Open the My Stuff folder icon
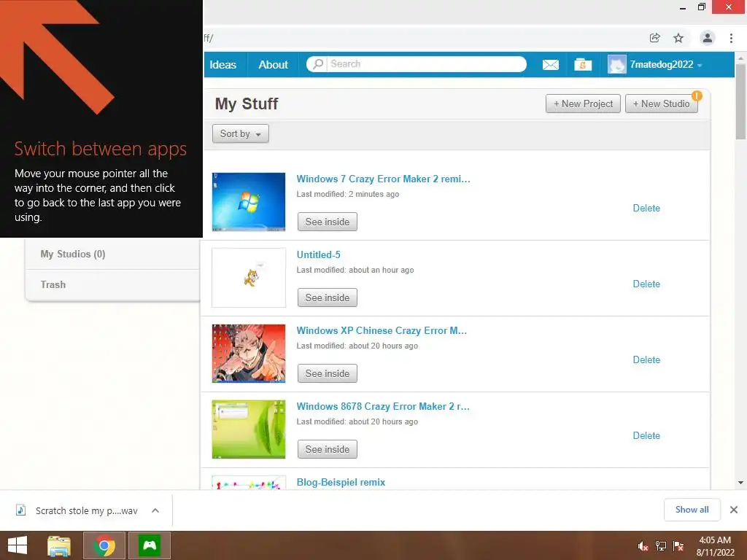Screen dimensions: 747x560 583,64
